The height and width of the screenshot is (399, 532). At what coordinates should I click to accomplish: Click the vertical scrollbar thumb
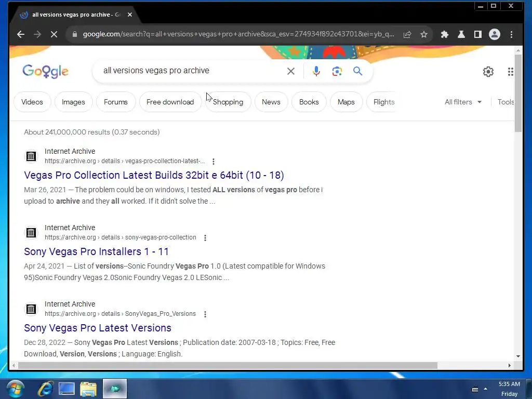518,92
